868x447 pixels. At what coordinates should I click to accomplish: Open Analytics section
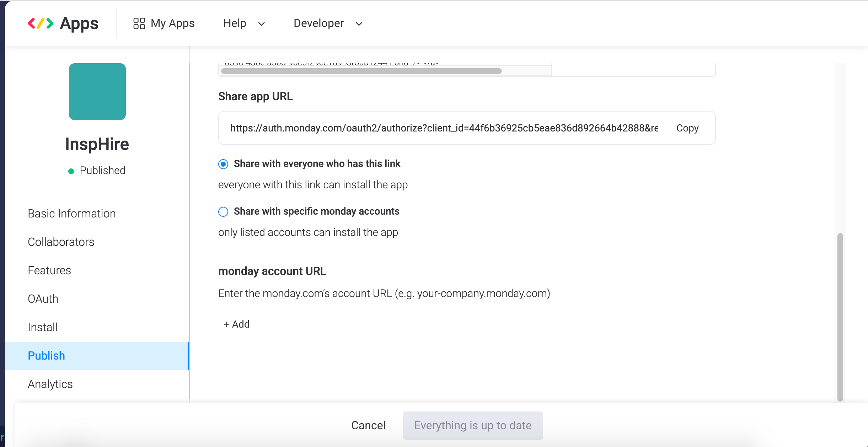(50, 384)
